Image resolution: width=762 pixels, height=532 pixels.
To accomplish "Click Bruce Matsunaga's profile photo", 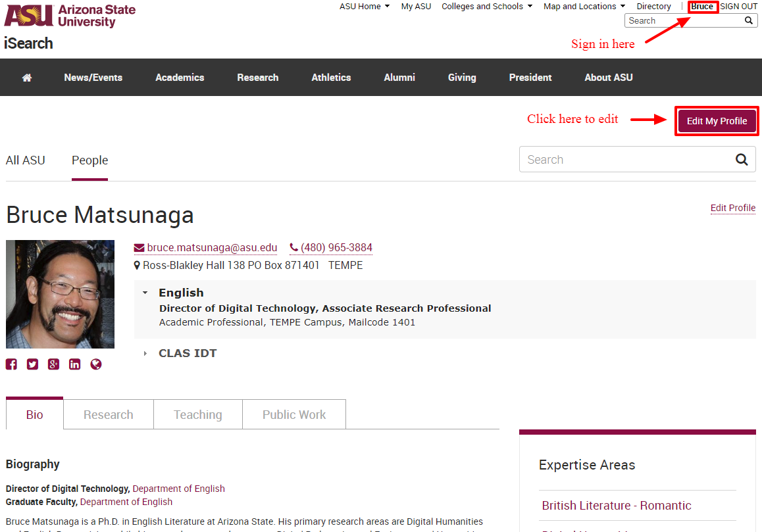I will [61, 294].
